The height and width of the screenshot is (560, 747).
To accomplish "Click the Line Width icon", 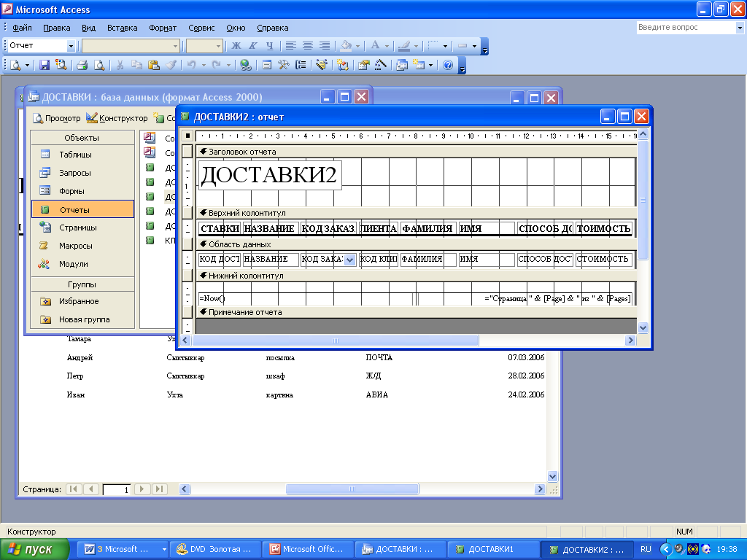I will tap(433, 46).
